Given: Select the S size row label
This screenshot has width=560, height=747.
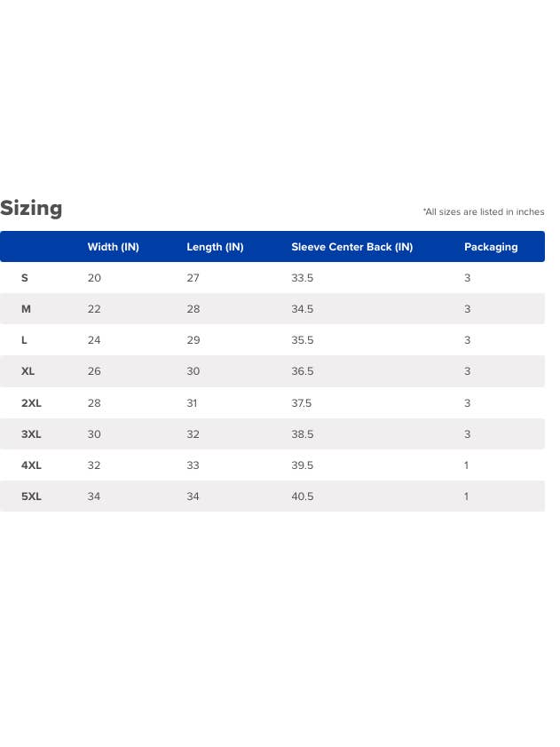Looking at the screenshot, I should [25, 278].
